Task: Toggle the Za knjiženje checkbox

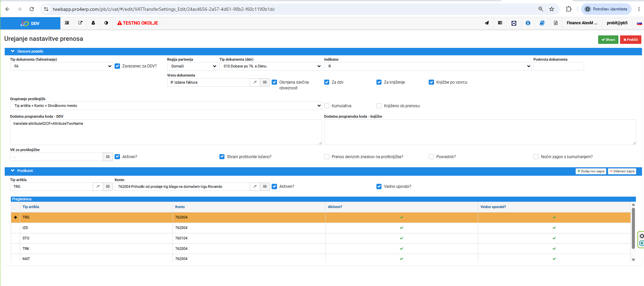Action: click(379, 82)
